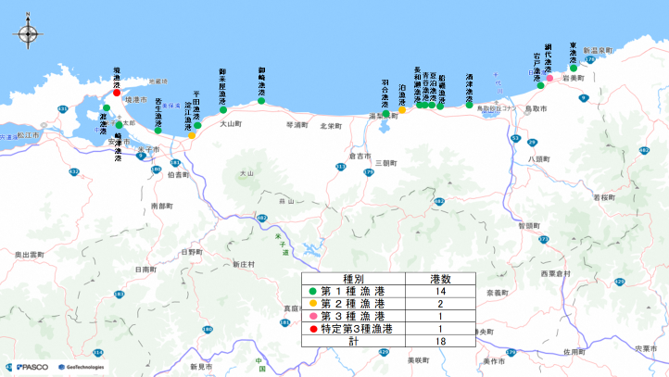Select the green 渡漁港 marker
Image resolution: width=669 pixels, height=377 pixels.
(x=107, y=108)
